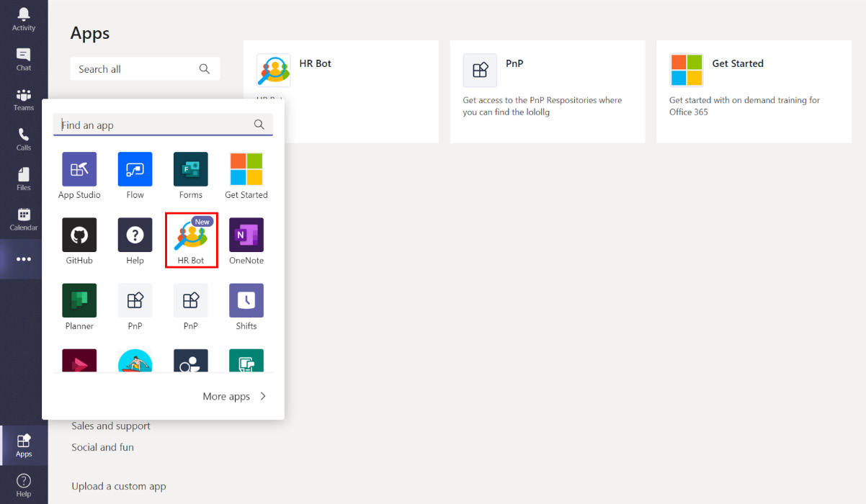Open Teams in the left rail
The height and width of the screenshot is (504, 866).
[24, 99]
